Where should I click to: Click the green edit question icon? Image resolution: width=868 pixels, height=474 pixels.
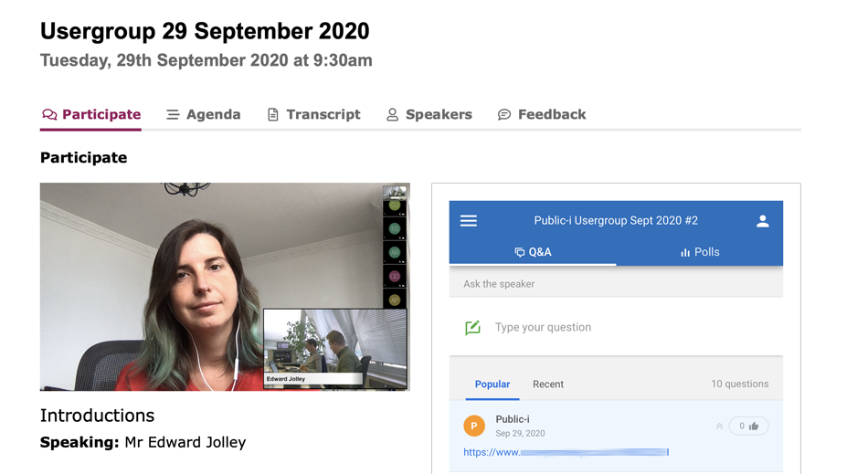pyautogui.click(x=472, y=328)
